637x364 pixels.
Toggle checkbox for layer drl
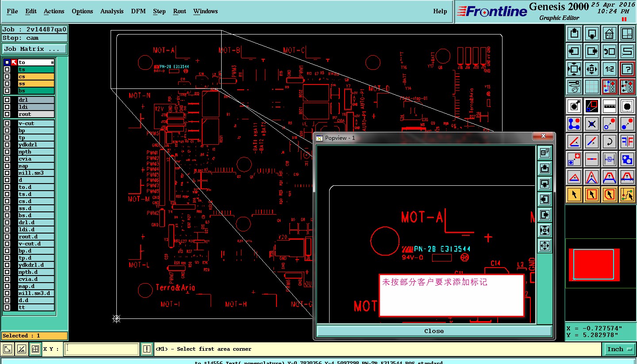click(x=7, y=100)
